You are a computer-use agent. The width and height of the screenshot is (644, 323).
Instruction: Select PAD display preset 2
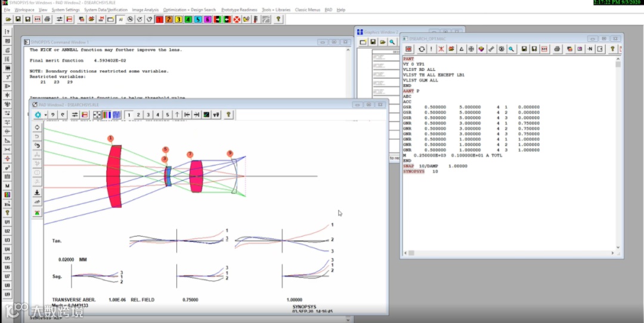pos(138,115)
